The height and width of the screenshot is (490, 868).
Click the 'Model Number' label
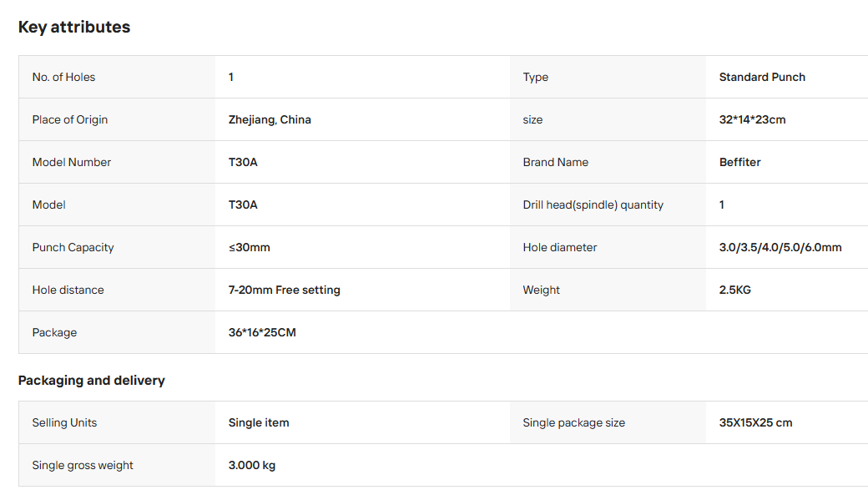72,162
